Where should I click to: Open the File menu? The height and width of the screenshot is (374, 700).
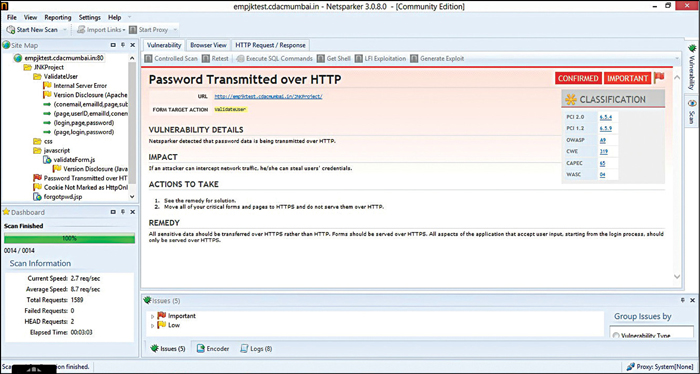[12, 17]
